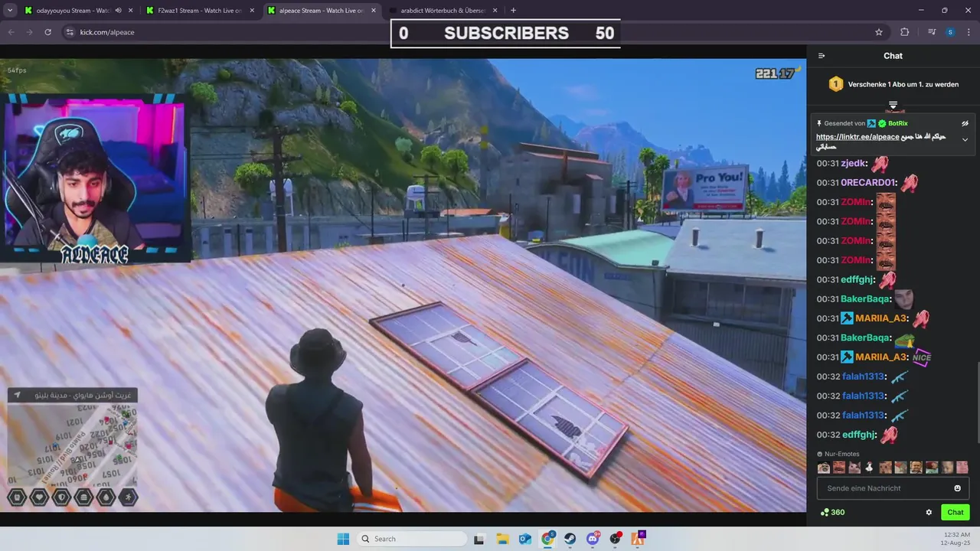Viewport: 980px width, 551px height.
Task: Click username zjedk in chat
Action: point(853,164)
